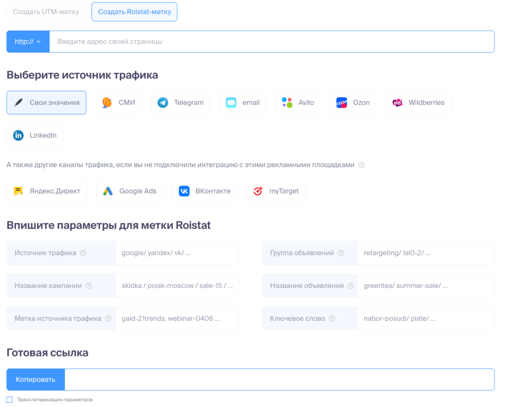Choose the Avito traffic source icon
532x407 pixels.
(287, 103)
